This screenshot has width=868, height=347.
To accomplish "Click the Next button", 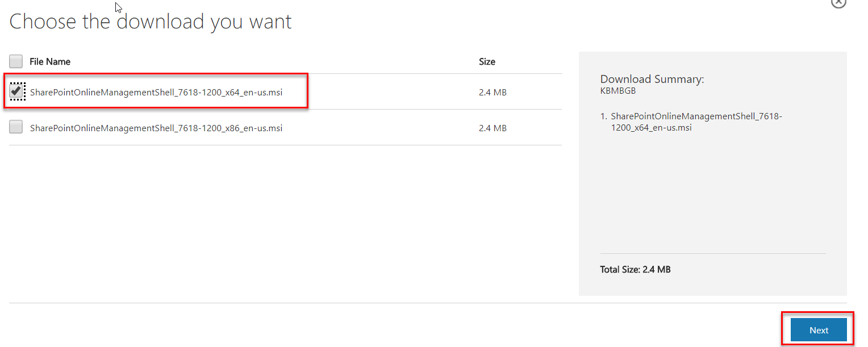I will 818,329.
